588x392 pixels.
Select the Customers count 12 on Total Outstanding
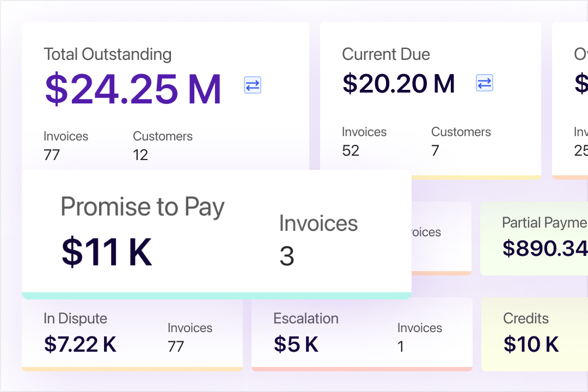pos(140,155)
